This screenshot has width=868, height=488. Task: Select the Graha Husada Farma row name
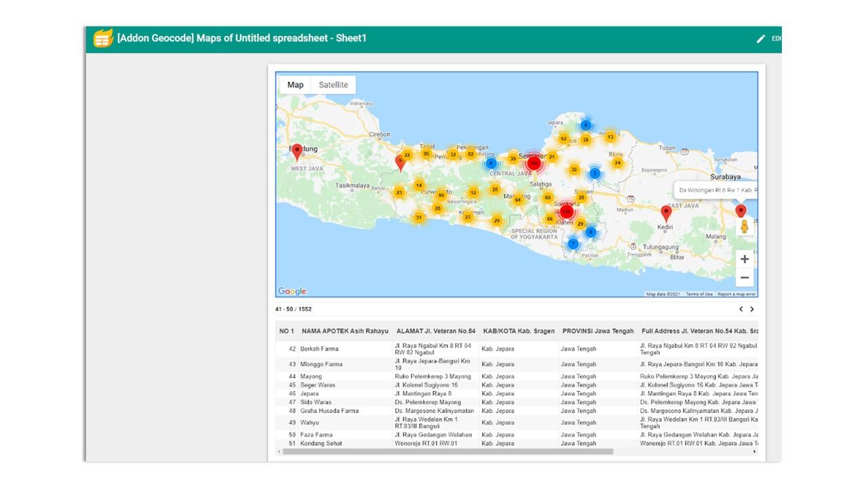click(x=330, y=411)
